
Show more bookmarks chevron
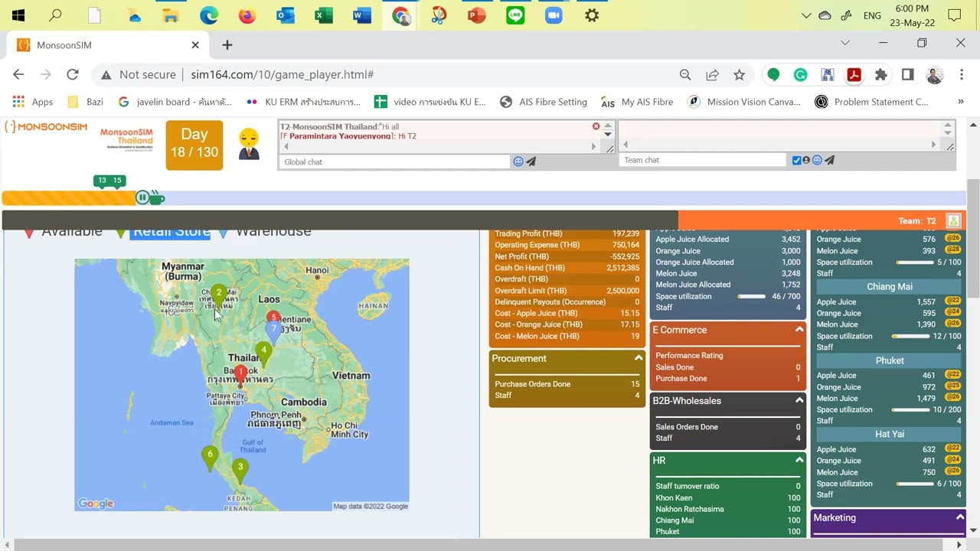pos(960,102)
